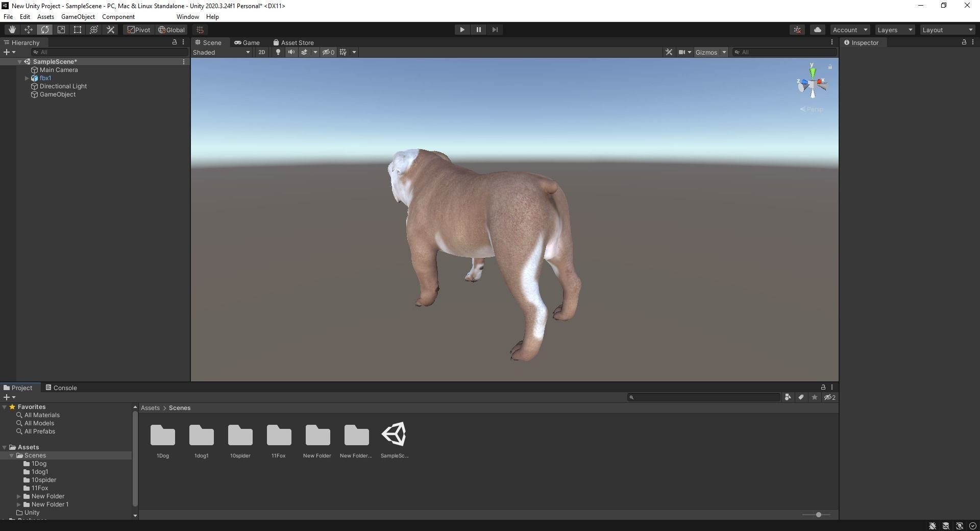Toggle scene audio
Screen dimensions: 980x531
click(x=291, y=52)
